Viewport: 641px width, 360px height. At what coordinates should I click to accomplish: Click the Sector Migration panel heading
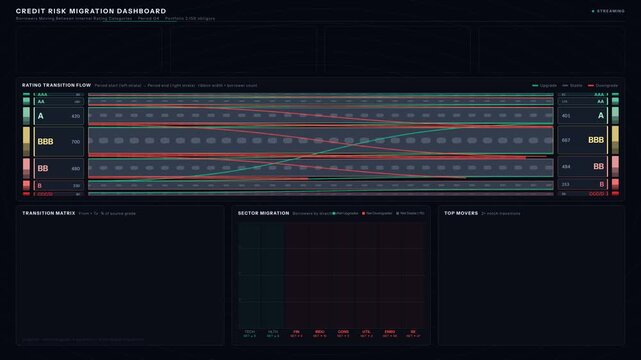pos(263,213)
